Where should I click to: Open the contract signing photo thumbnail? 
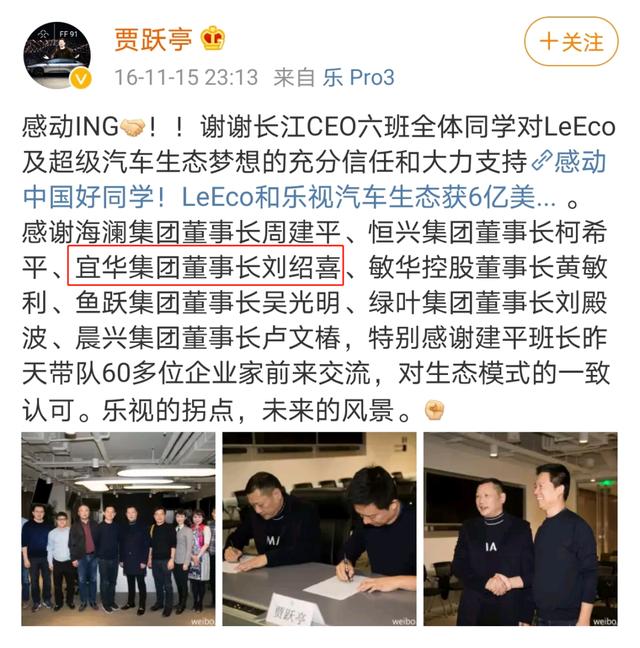pyautogui.click(x=319, y=529)
